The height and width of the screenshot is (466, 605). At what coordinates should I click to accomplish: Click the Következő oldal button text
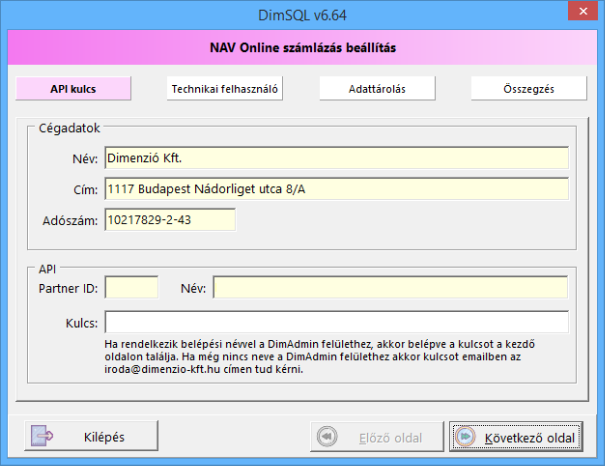coord(530,438)
